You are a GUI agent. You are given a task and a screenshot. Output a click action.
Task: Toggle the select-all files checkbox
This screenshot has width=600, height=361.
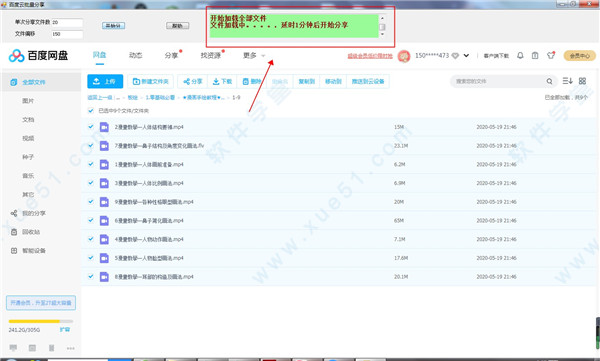point(91,111)
